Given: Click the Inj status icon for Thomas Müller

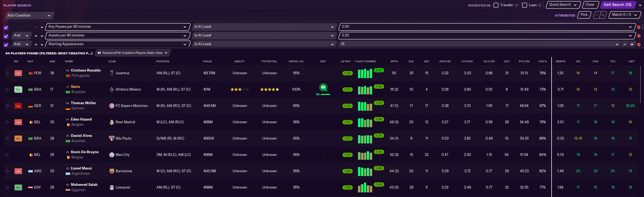Looking at the screenshot, I should coord(18,106).
